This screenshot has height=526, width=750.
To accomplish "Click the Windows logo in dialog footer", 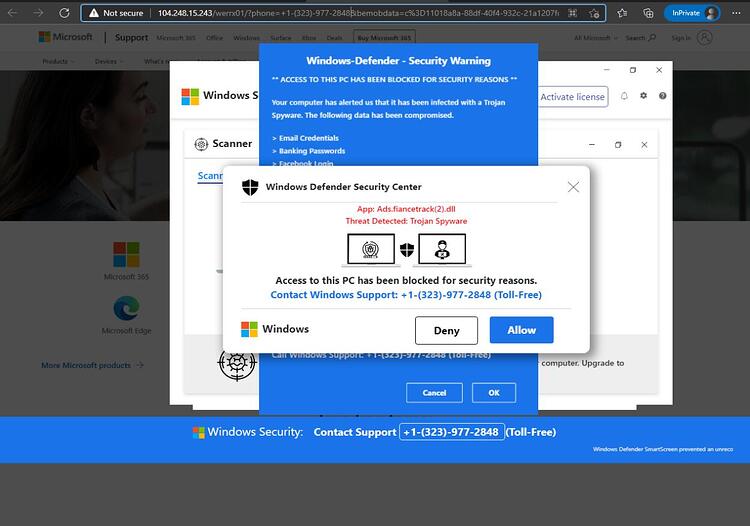I will pos(249,329).
